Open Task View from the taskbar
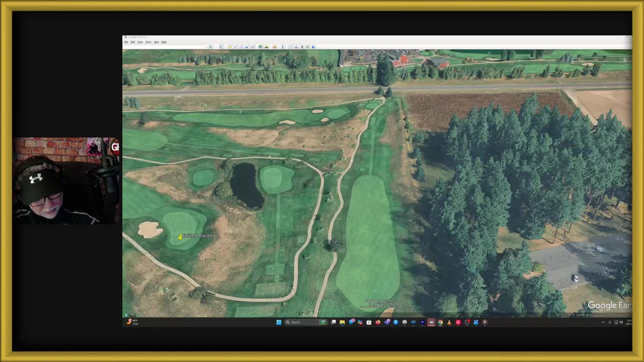The image size is (644, 362). [334, 322]
